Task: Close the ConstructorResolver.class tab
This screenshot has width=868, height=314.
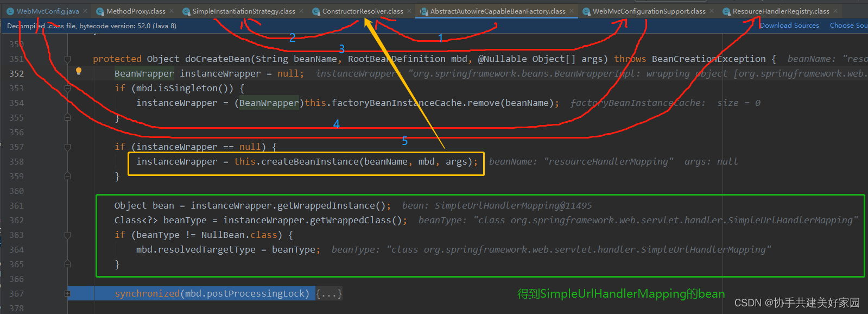Action: 409,11
